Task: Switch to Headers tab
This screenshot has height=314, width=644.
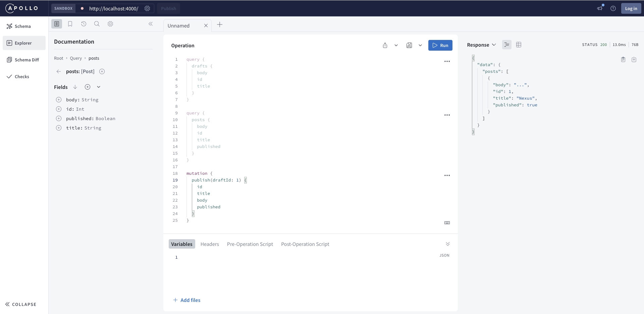Action: 210,244
